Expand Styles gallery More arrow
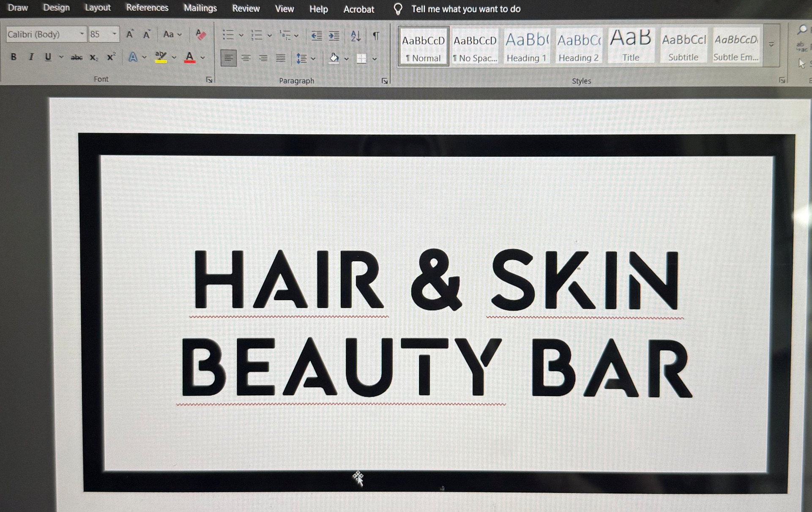812x512 pixels. point(771,44)
